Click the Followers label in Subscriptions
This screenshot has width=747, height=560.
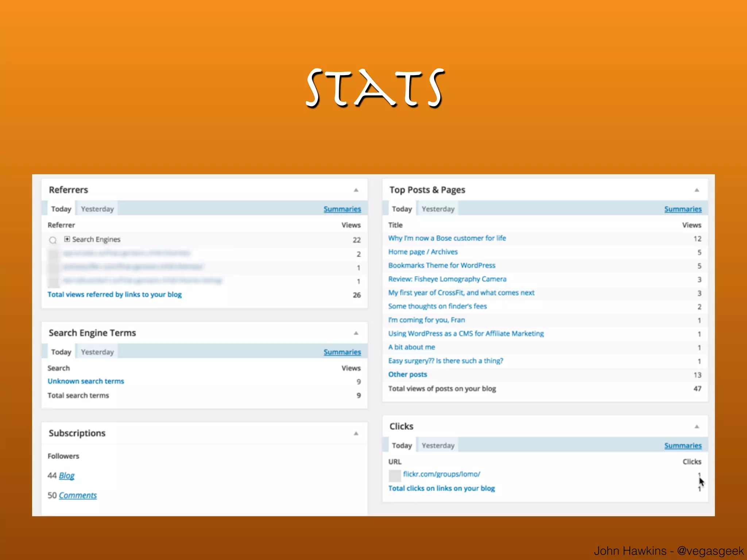coord(63,456)
